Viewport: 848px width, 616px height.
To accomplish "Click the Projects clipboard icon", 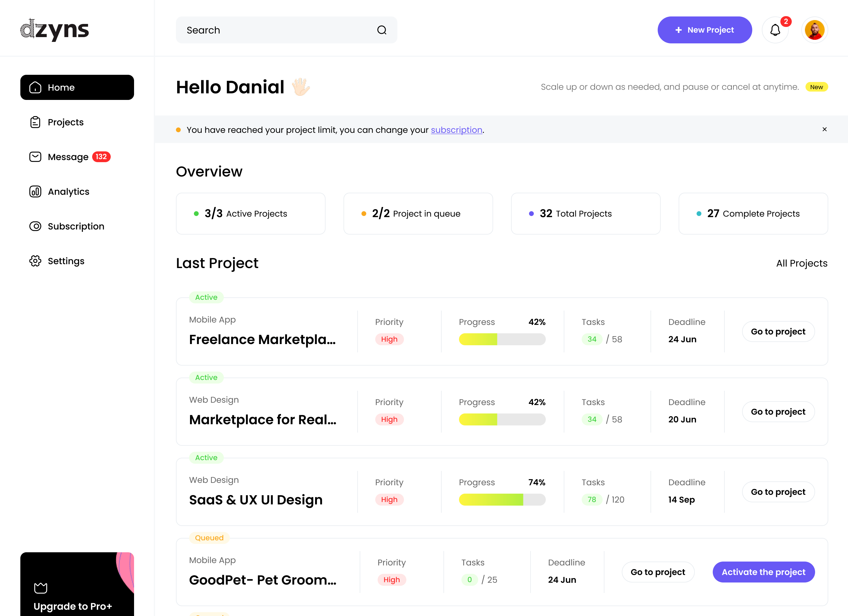I will pyautogui.click(x=35, y=122).
